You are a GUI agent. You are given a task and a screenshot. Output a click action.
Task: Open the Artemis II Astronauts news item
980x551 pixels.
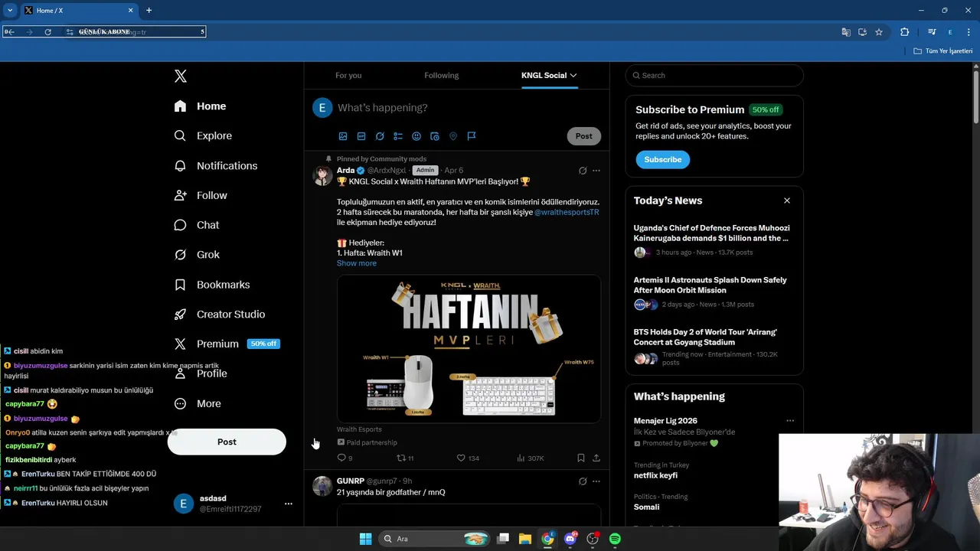[x=714, y=292]
